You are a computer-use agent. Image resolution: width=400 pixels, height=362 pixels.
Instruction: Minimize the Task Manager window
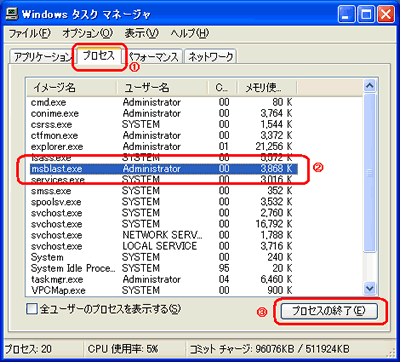pos(346,15)
